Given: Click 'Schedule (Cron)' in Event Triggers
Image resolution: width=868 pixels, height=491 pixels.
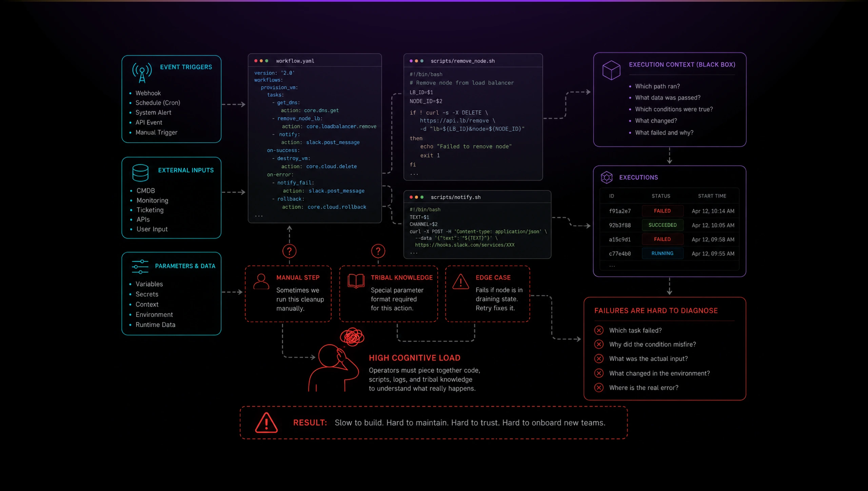Looking at the screenshot, I should point(158,103).
